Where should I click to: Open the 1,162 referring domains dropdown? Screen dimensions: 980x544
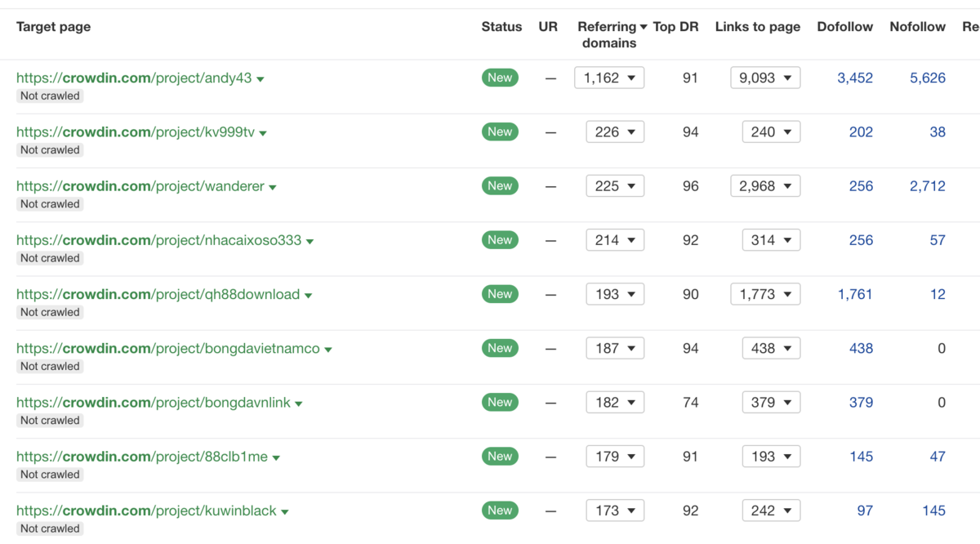coord(609,78)
